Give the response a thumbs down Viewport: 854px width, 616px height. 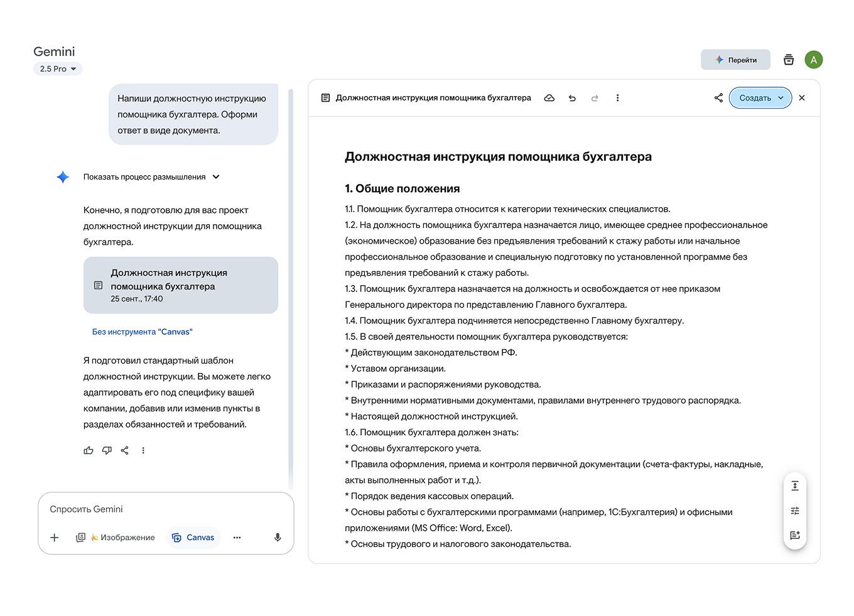click(107, 450)
